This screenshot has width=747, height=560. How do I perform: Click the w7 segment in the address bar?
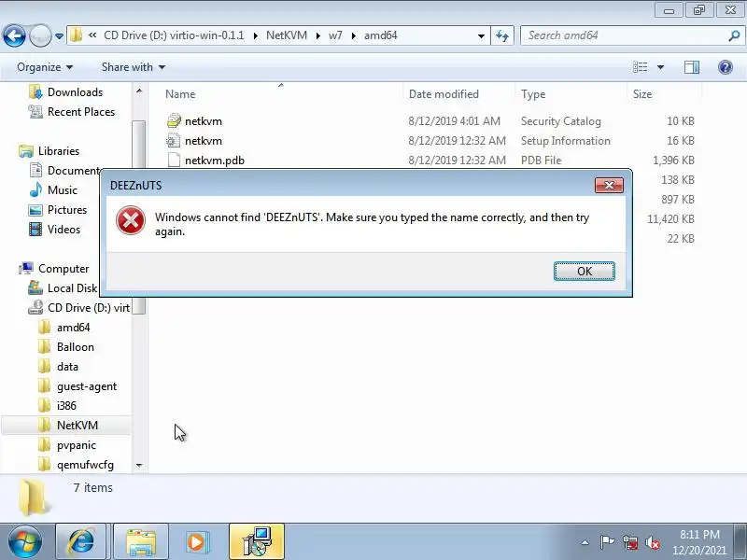pyautogui.click(x=335, y=35)
